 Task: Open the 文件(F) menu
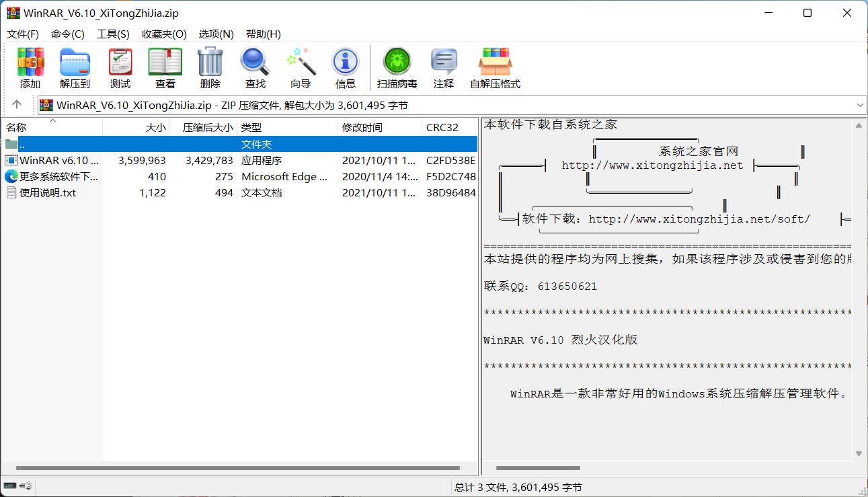pos(22,34)
